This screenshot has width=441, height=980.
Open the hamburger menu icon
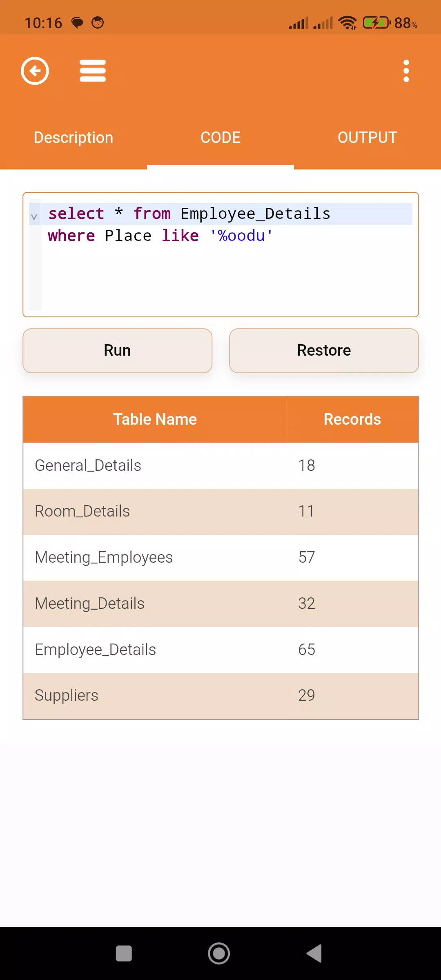(x=93, y=71)
